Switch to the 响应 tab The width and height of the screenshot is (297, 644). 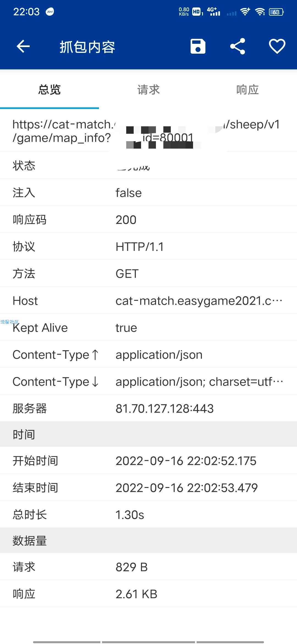pos(248,90)
